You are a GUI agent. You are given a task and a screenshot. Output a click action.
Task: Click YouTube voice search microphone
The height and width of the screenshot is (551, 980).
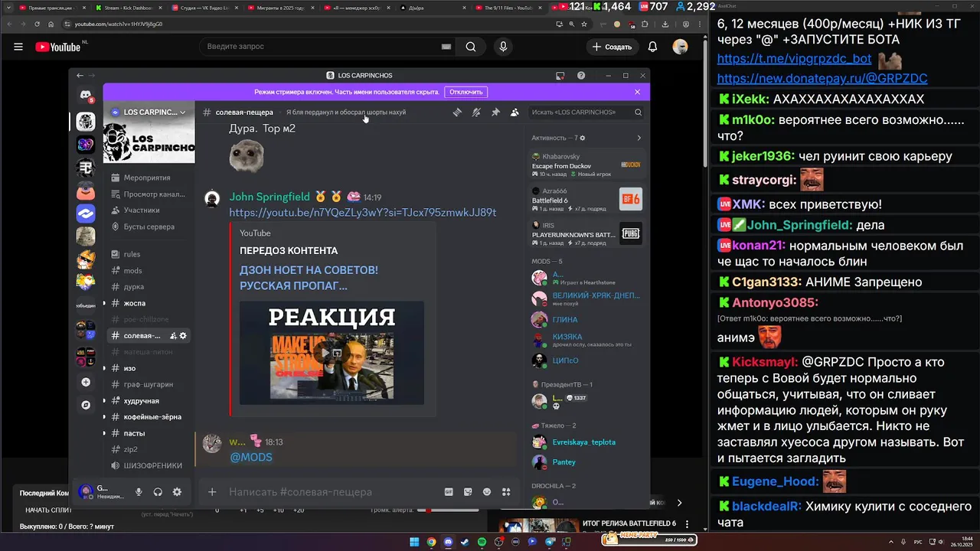(503, 47)
